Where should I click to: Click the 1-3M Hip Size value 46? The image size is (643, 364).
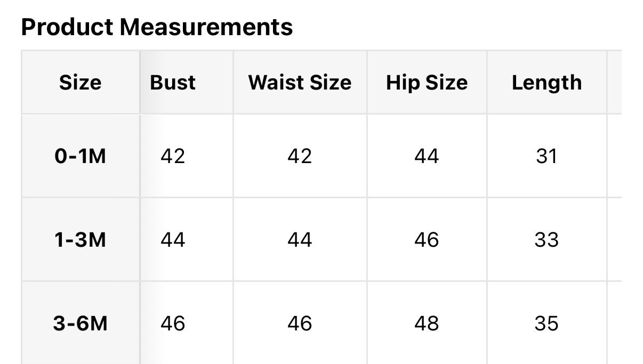tap(427, 240)
